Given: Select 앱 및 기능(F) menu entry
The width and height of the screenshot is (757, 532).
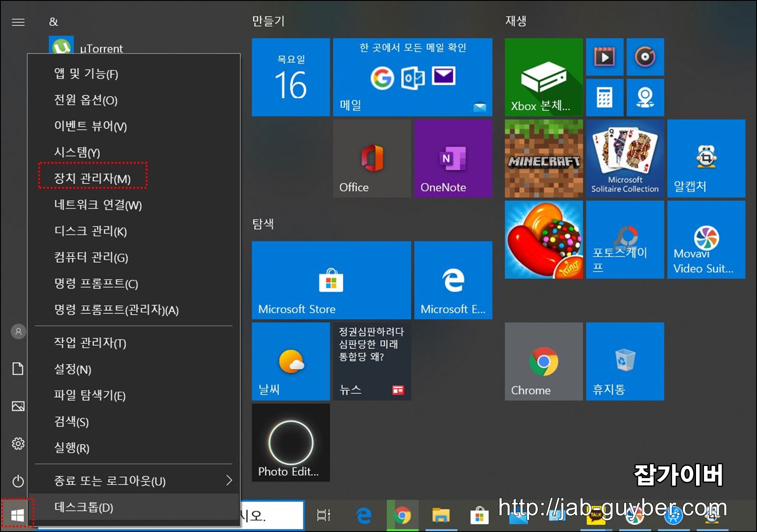Looking at the screenshot, I should point(134,74).
